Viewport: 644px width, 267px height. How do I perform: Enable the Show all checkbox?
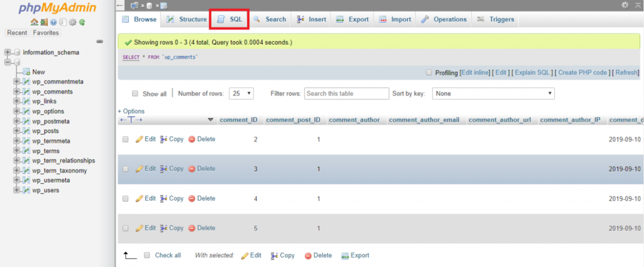(x=134, y=94)
